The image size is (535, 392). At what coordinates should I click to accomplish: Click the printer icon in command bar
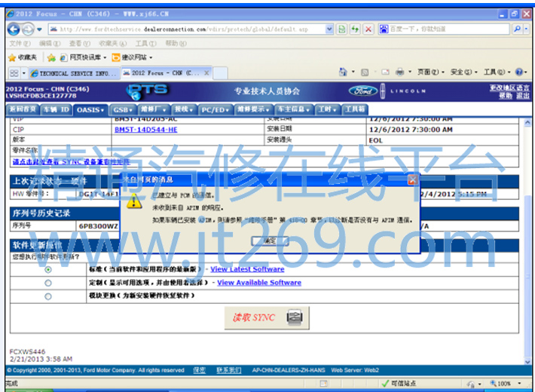(399, 72)
